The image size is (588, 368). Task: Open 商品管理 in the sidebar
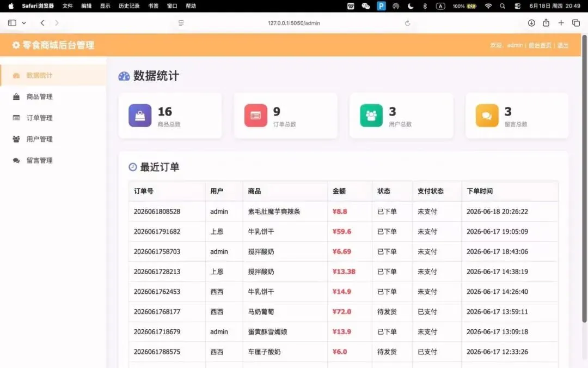[x=53, y=96]
